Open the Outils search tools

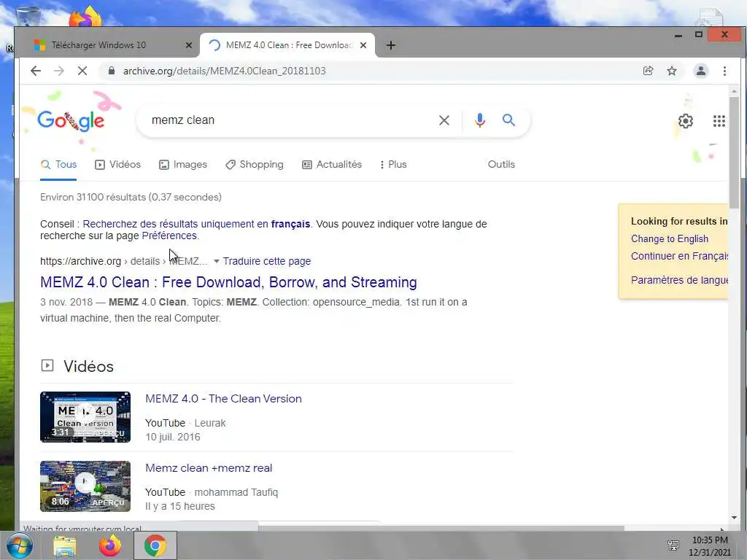click(x=501, y=164)
